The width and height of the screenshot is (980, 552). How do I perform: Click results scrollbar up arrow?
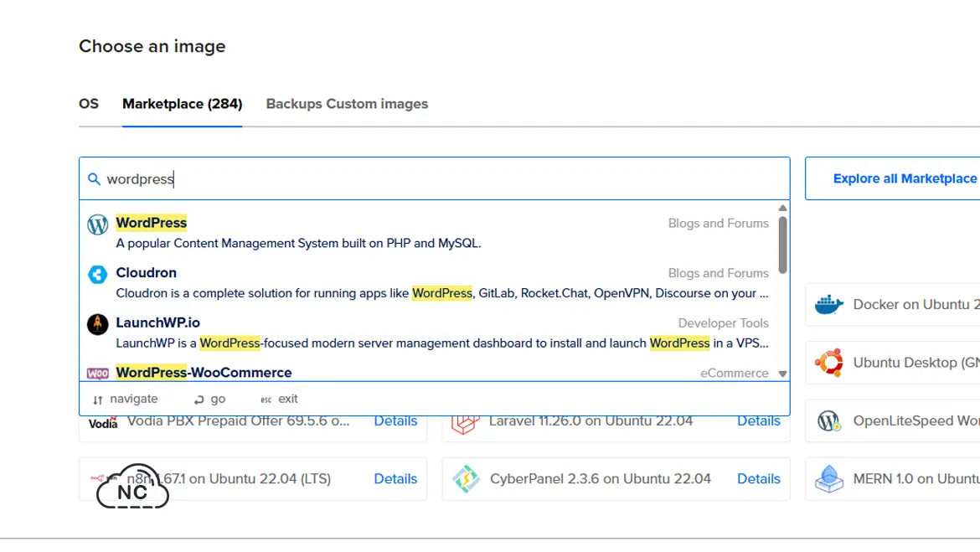click(782, 209)
